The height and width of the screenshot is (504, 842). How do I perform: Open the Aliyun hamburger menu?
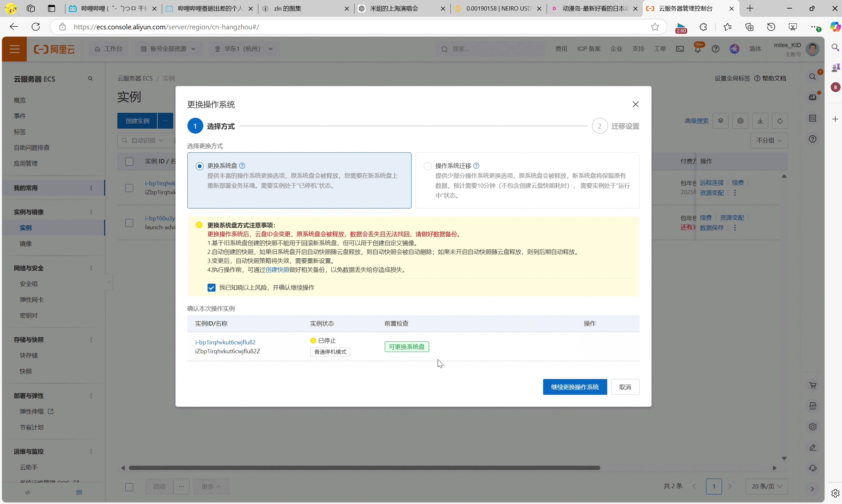click(14, 49)
